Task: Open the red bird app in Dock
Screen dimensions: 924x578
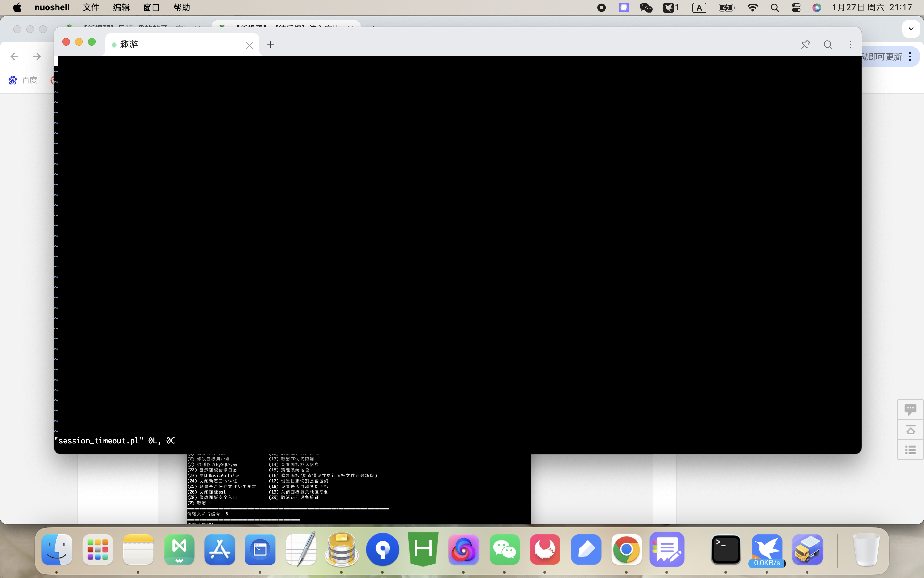Action: tap(545, 549)
